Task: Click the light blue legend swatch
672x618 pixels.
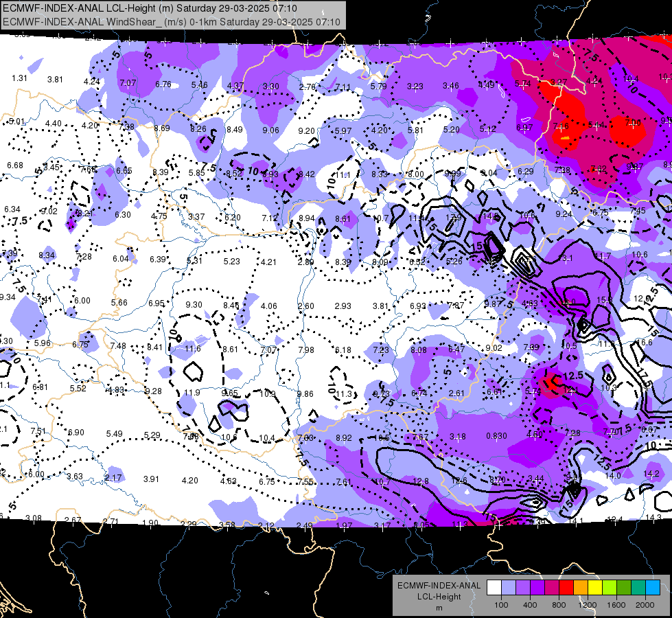Action: tap(508, 588)
